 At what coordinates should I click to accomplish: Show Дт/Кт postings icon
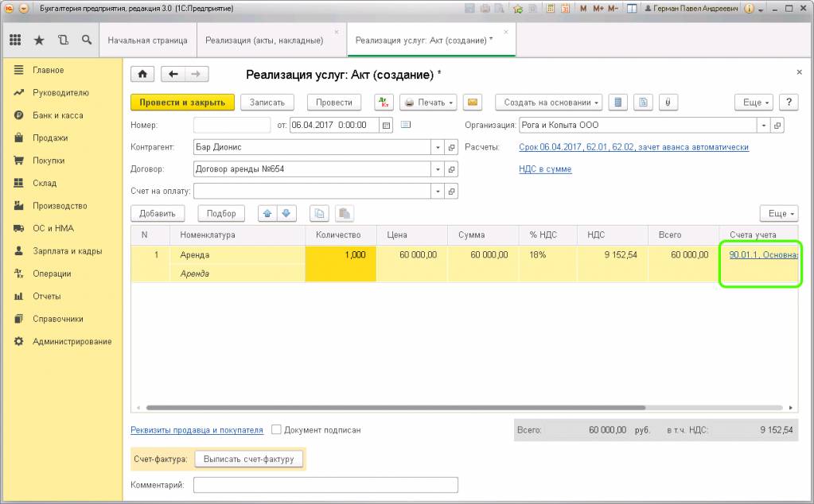point(384,102)
